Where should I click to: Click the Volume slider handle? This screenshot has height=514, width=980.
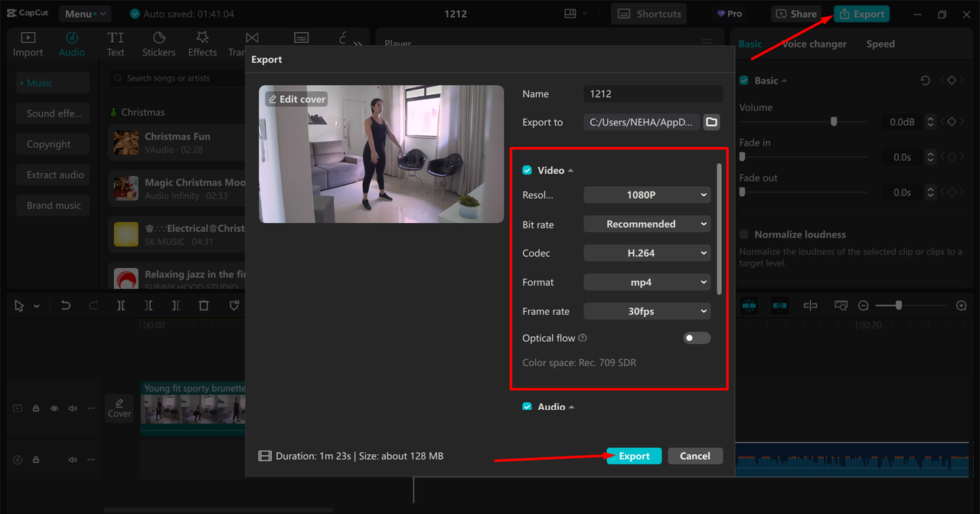[834, 122]
